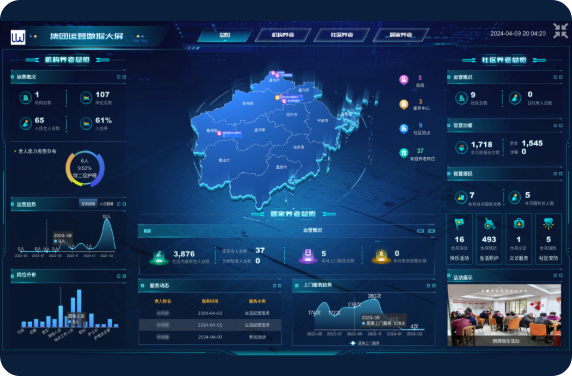Click the yellow alarm hologram icon beside 0
This screenshot has height=376, width=572.
coord(381,256)
